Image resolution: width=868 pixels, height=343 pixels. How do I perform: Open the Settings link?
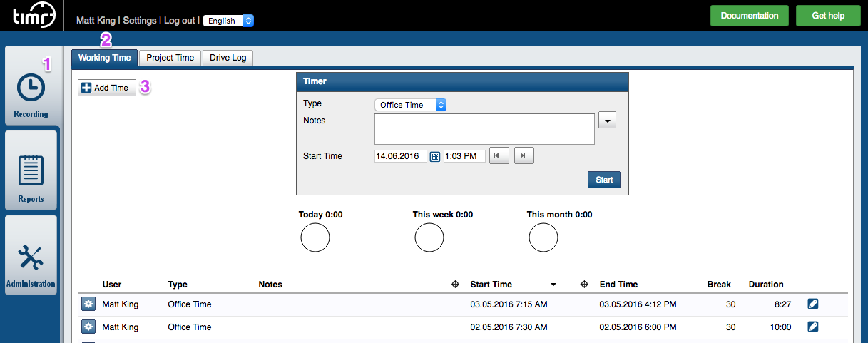click(140, 21)
